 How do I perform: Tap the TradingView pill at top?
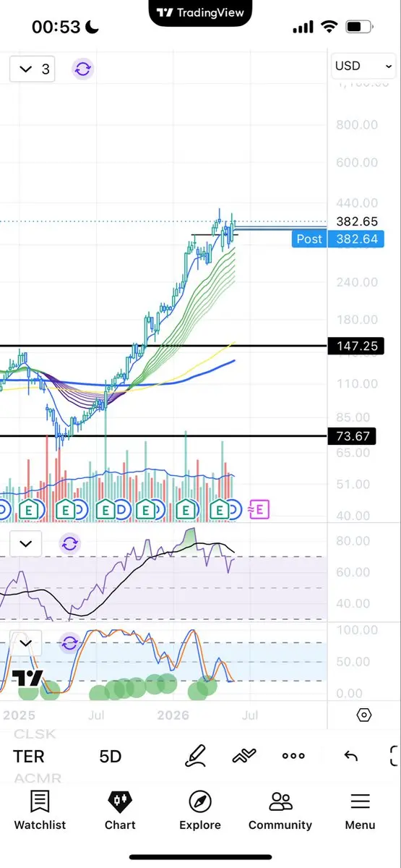pyautogui.click(x=200, y=13)
